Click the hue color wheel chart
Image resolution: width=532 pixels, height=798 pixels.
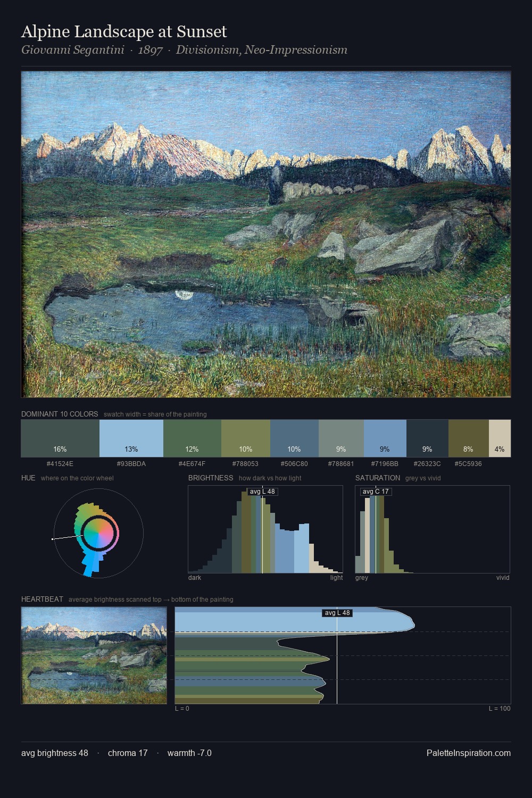pyautogui.click(x=98, y=533)
